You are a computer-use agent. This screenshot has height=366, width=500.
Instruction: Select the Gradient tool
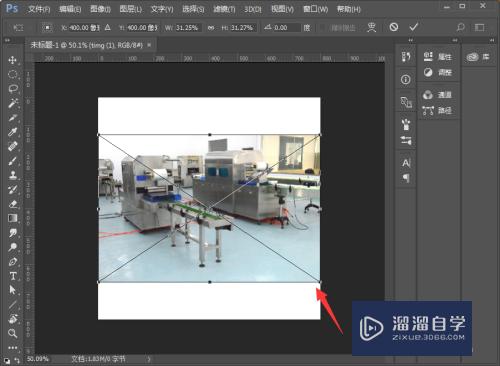[x=13, y=218]
